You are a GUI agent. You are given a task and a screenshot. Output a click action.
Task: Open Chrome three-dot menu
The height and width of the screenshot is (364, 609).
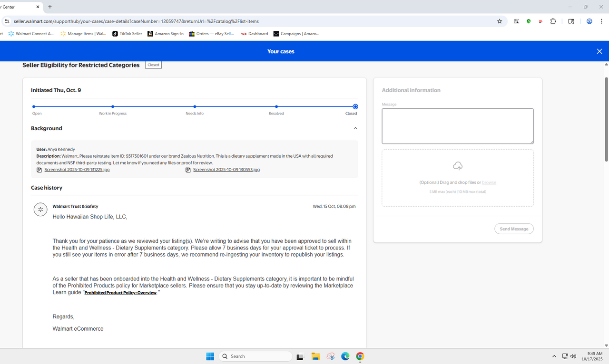[x=602, y=21]
